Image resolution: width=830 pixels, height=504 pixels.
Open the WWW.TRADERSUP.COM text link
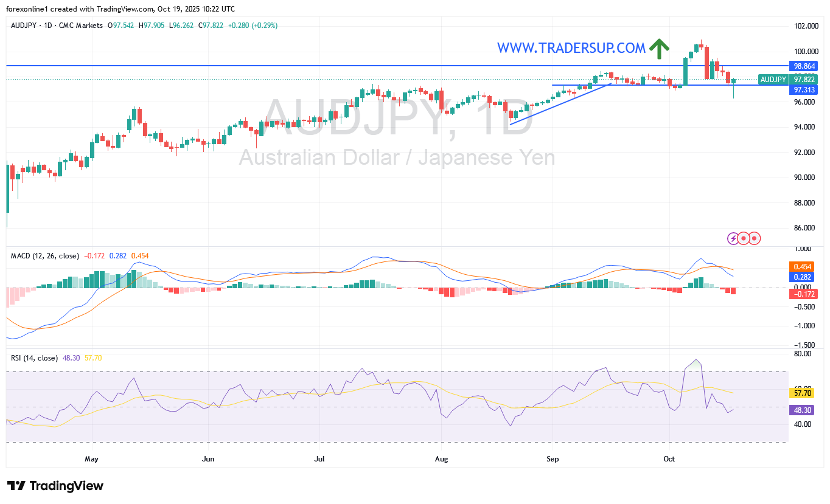pyautogui.click(x=571, y=48)
